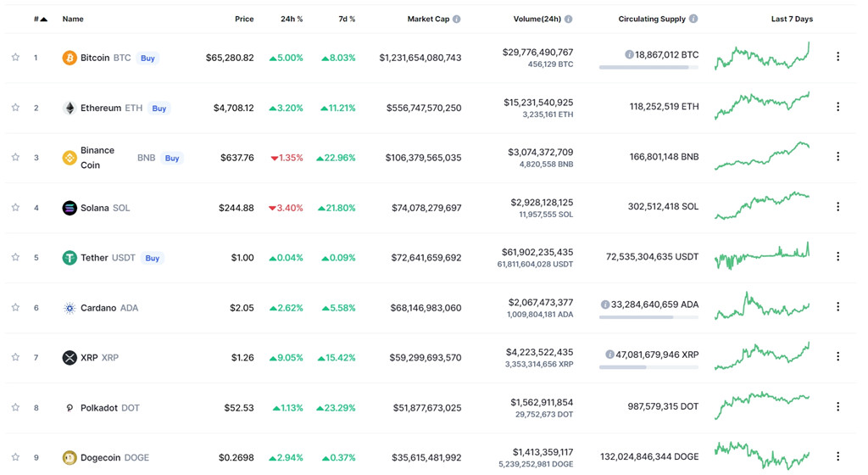Click the Tether logo icon
Viewport: 868px width, 475px height.
[70, 257]
